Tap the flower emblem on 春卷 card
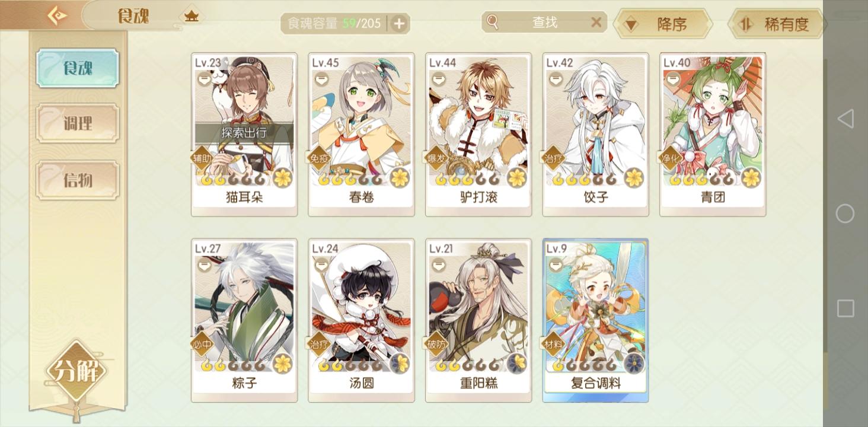This screenshot has width=868, height=427. 400,177
